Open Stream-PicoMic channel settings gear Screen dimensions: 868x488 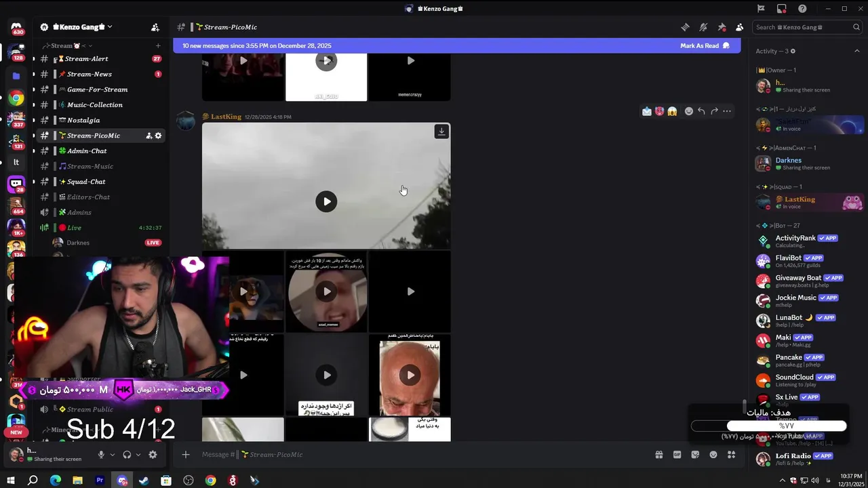click(159, 136)
